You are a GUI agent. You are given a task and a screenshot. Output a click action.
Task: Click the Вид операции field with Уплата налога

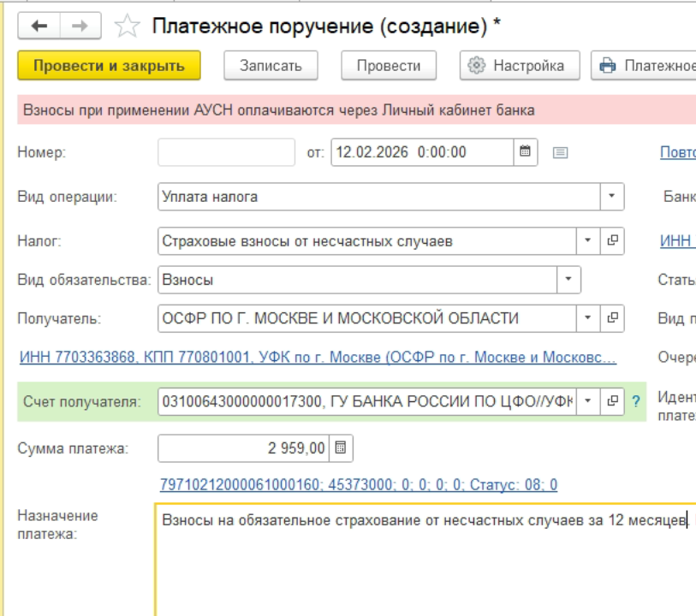(x=379, y=197)
